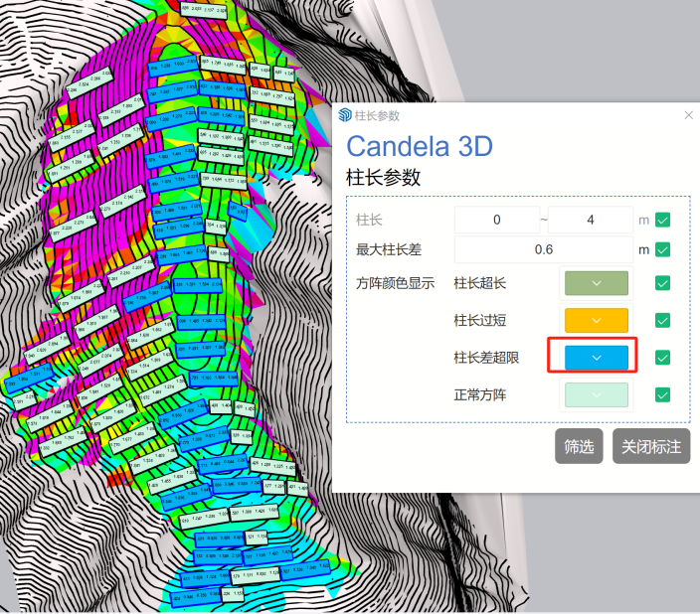Click the minimum 柱长 input field

point(497,221)
